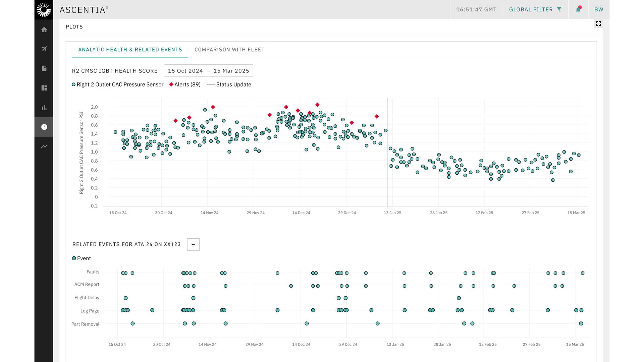Screen dimensions: 644x362
Task: Toggle the Event legend in Related Events chart
Action: click(82, 258)
